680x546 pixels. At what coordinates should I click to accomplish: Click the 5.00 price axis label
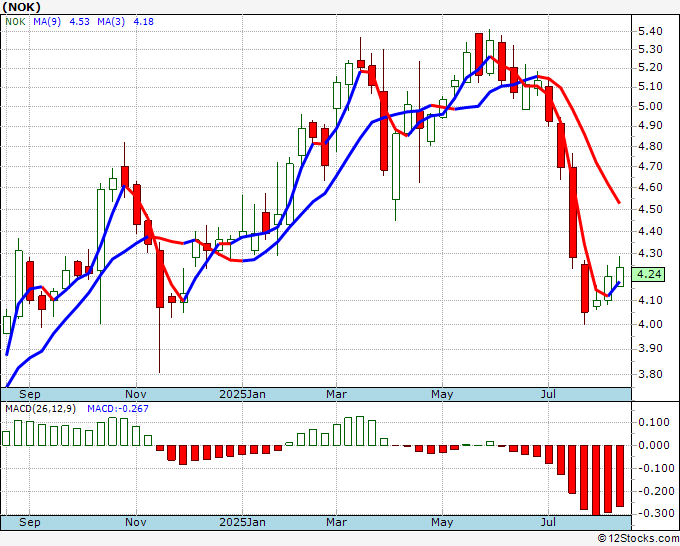pyautogui.click(x=650, y=106)
